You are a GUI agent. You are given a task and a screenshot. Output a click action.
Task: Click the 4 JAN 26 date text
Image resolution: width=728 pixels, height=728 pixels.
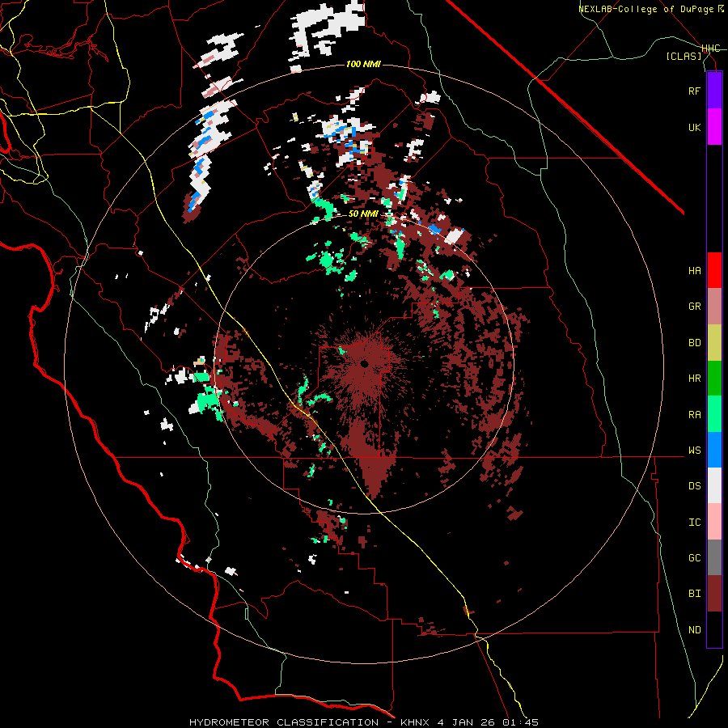466,722
